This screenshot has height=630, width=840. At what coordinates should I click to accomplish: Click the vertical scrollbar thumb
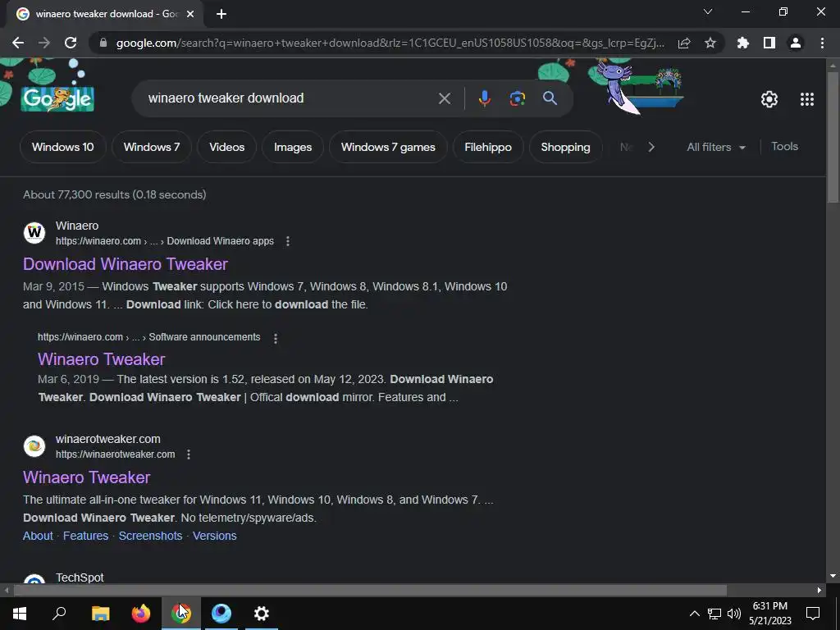click(x=833, y=137)
